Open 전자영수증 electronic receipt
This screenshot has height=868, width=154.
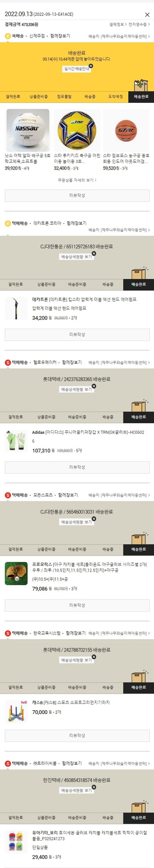pos(139,24)
